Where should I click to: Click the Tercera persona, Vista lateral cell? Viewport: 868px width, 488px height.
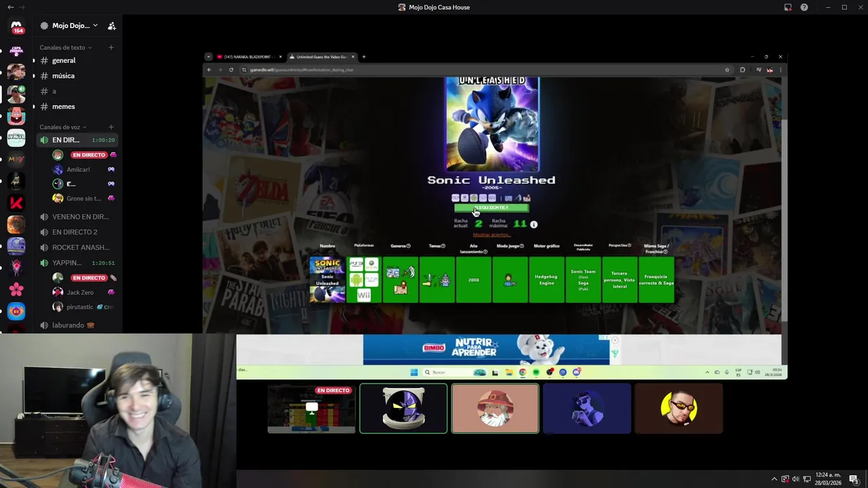pyautogui.click(x=620, y=279)
